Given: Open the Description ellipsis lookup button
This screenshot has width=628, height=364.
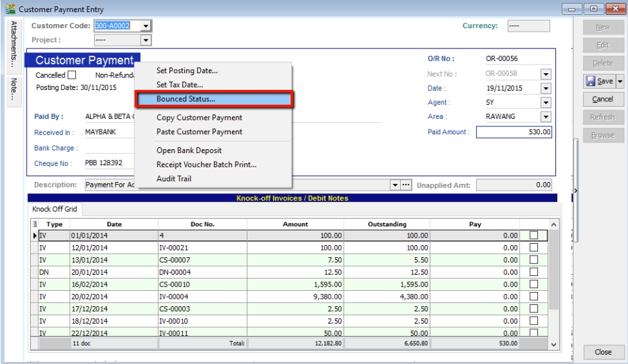Looking at the screenshot, I should click(405, 185).
